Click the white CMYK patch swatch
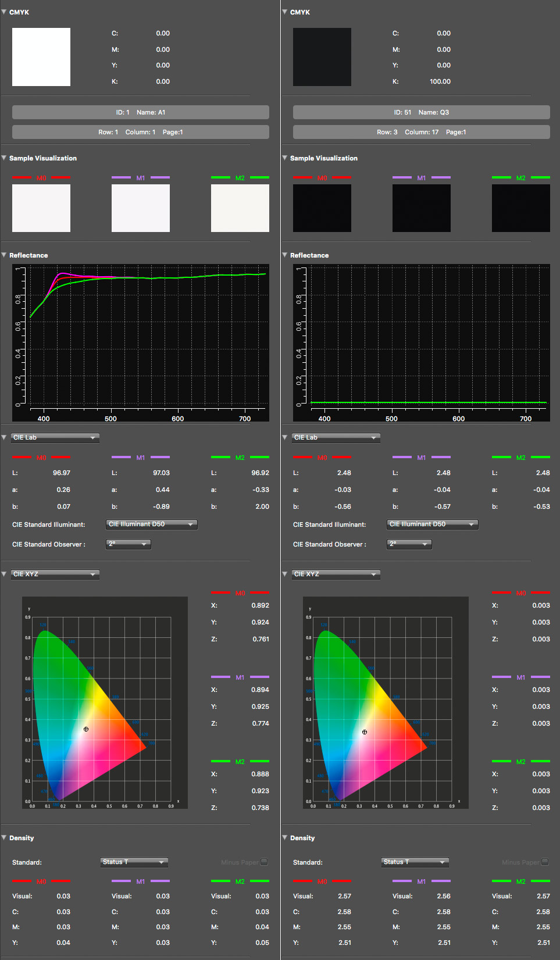 (41, 57)
